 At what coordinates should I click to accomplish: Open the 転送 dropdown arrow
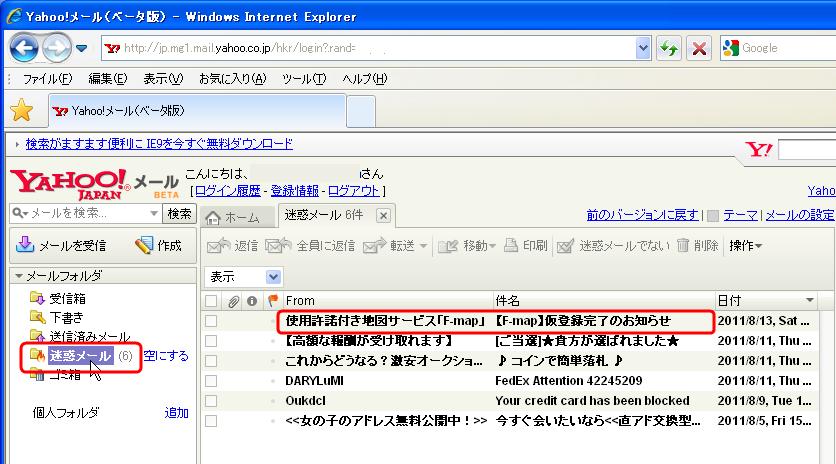[x=423, y=246]
